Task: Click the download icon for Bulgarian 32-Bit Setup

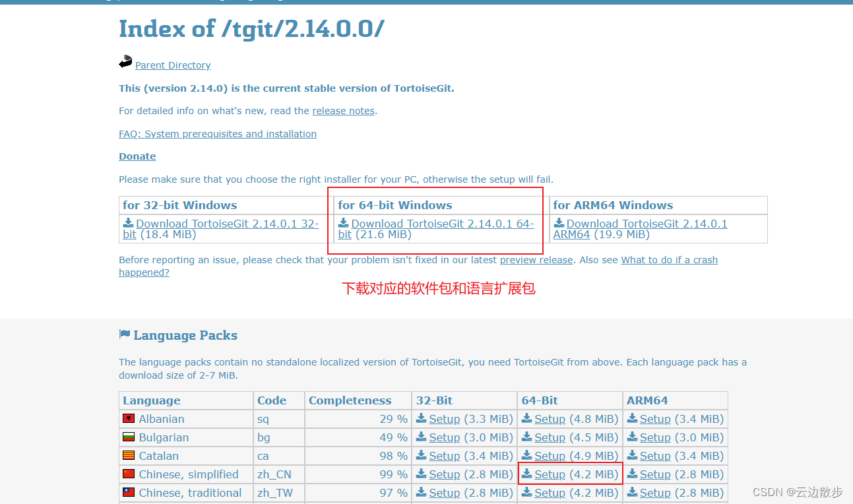Action: [422, 437]
